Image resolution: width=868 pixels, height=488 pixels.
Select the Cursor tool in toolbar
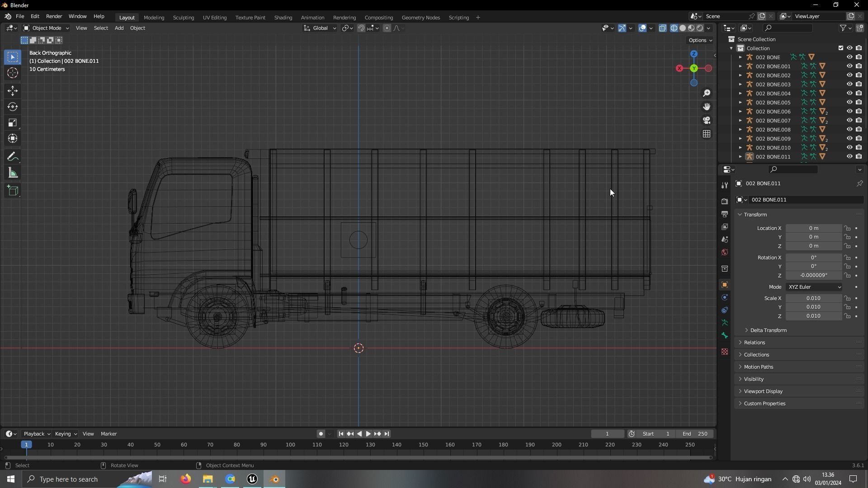point(13,73)
